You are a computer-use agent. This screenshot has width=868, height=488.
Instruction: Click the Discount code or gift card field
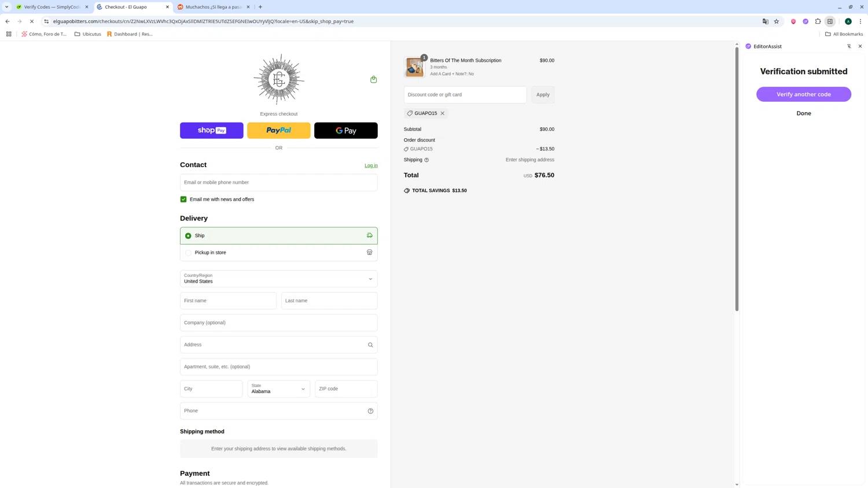click(x=465, y=95)
